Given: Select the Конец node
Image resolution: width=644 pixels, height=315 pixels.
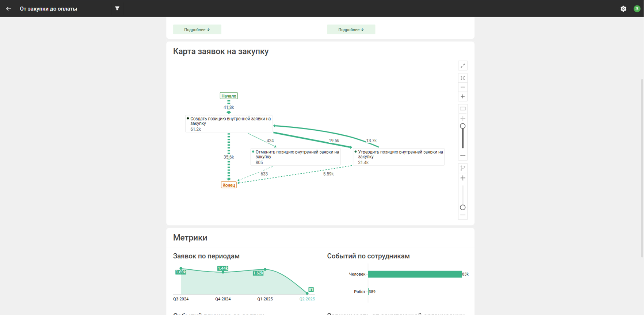Looking at the screenshot, I should tap(229, 185).
